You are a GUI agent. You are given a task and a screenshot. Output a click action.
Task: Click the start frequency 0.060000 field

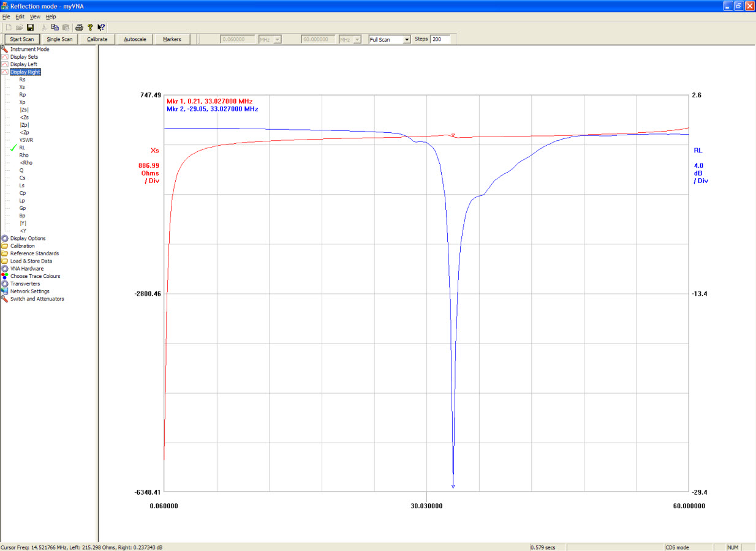pos(238,39)
